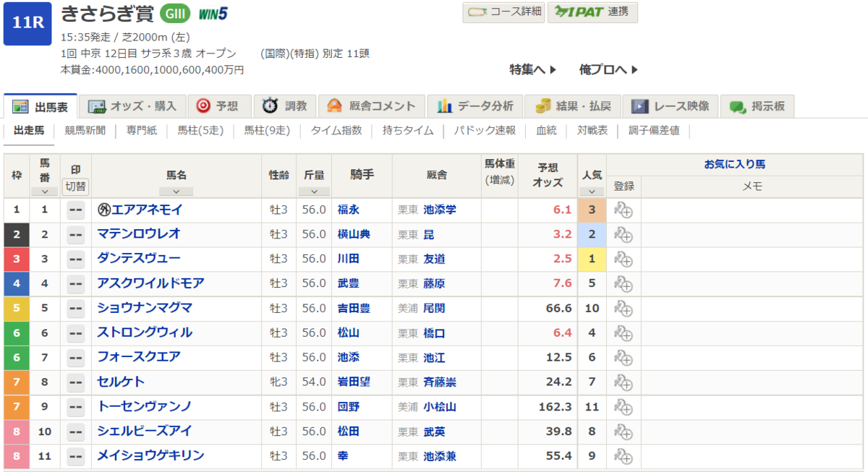Open the 人気 column sort dropdown
The width and height of the screenshot is (868, 472).
tap(592, 192)
